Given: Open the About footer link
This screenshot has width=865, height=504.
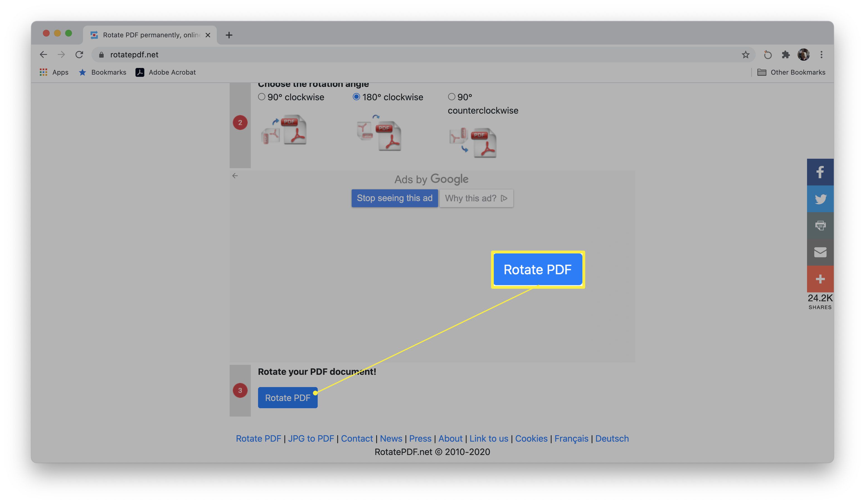Looking at the screenshot, I should (450, 439).
